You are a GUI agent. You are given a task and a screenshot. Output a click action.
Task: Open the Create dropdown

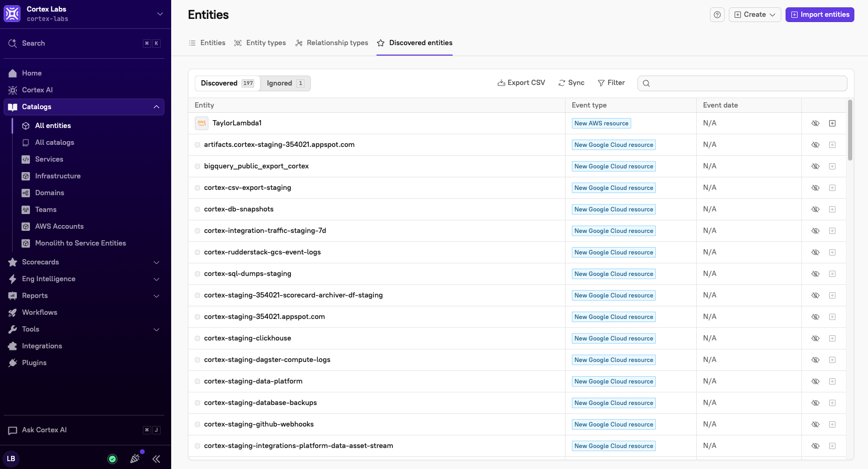coord(755,15)
